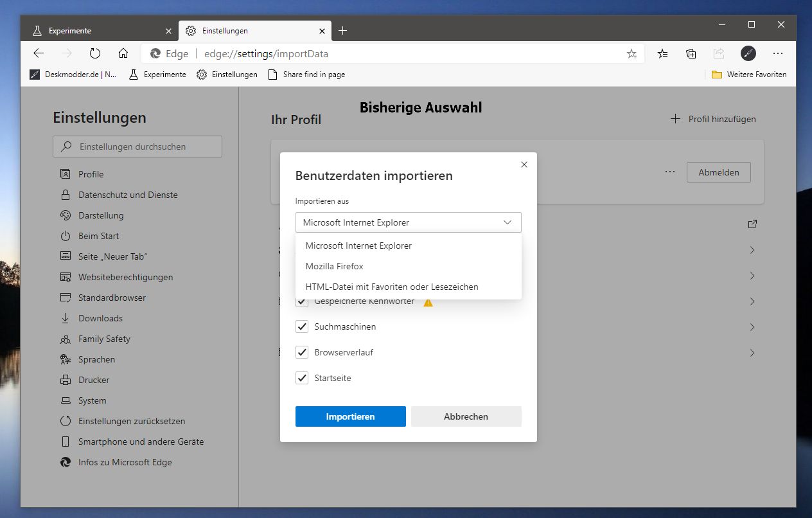Image resolution: width=812 pixels, height=518 pixels.
Task: Open Darstellung settings
Action: (100, 215)
